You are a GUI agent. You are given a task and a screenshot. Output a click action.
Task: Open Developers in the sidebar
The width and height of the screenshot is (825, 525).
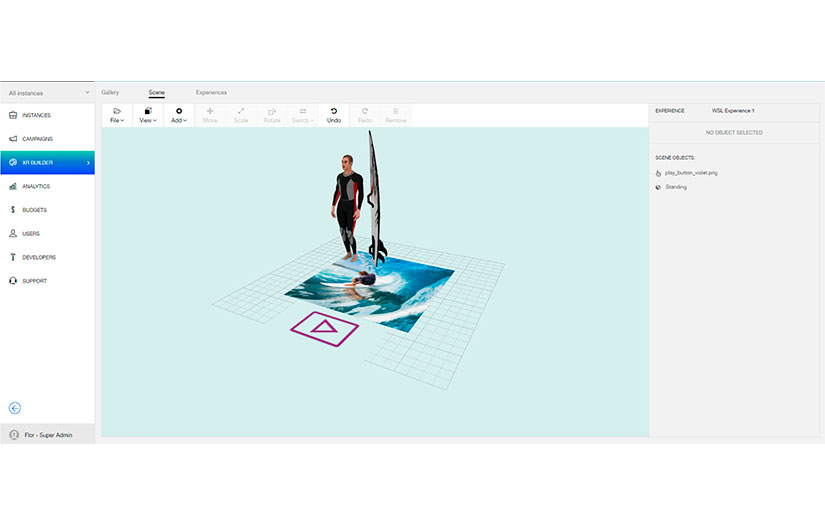tap(48, 257)
